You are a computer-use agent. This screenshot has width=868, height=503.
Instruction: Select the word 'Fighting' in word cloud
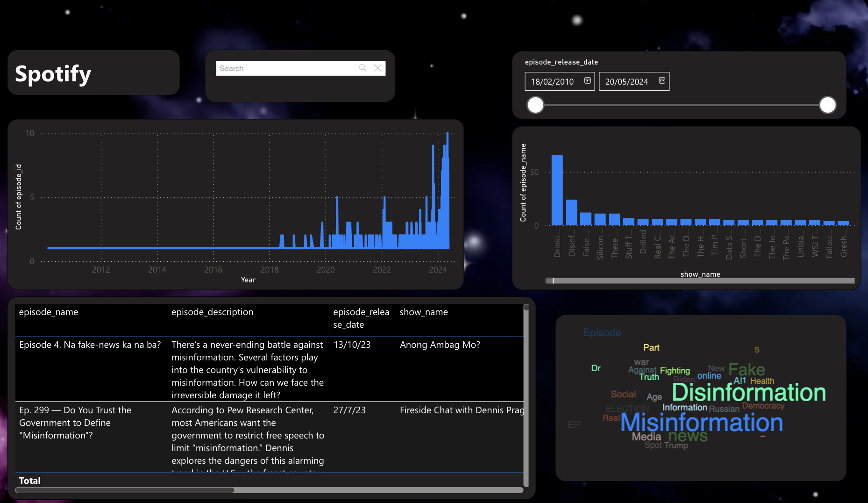pyautogui.click(x=675, y=371)
